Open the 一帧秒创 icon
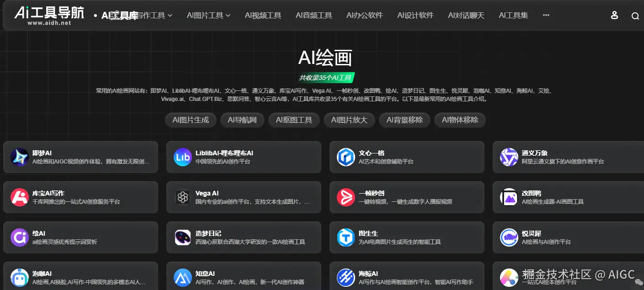Viewport: 644px width, 290px height. pos(346,197)
